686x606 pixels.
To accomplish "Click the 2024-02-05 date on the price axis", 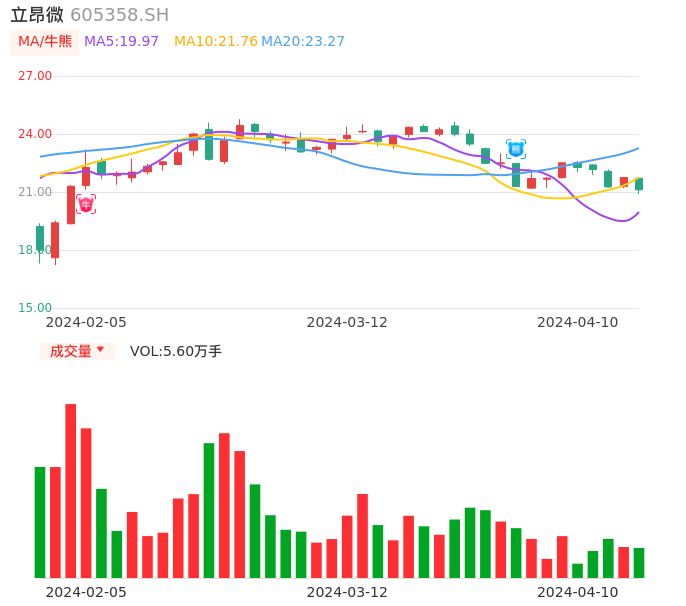I will tap(86, 322).
